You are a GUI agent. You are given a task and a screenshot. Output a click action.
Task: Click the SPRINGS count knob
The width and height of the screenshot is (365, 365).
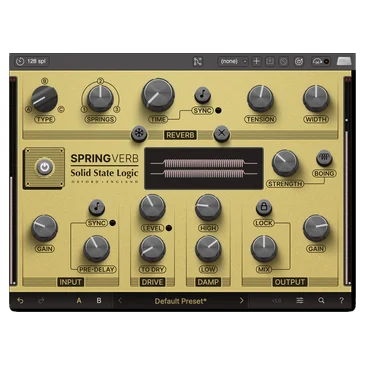pyautogui.click(x=100, y=98)
